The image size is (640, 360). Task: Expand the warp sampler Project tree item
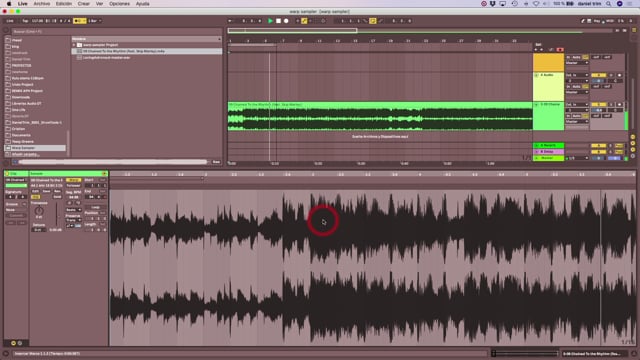tap(74, 45)
